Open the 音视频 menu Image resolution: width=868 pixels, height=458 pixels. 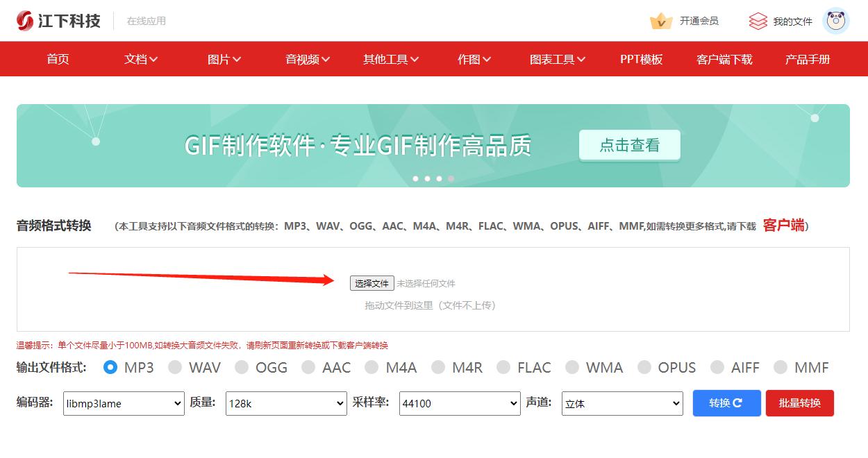306,60
